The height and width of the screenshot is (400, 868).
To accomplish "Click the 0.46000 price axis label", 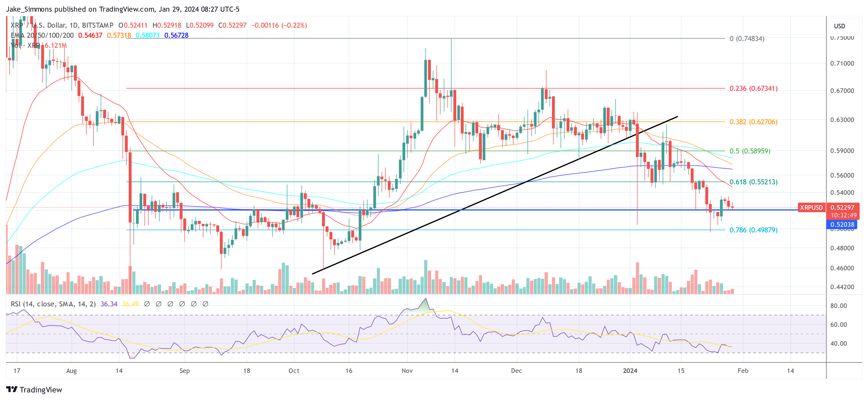I will [x=842, y=268].
